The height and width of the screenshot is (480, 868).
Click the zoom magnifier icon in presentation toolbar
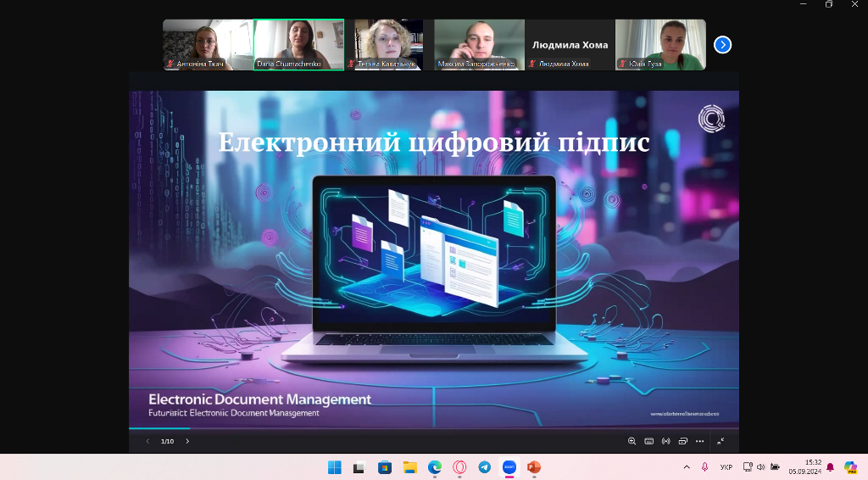point(632,441)
